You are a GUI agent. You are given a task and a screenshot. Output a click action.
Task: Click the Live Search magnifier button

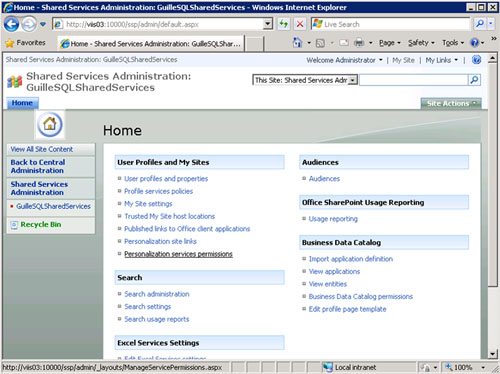480,24
